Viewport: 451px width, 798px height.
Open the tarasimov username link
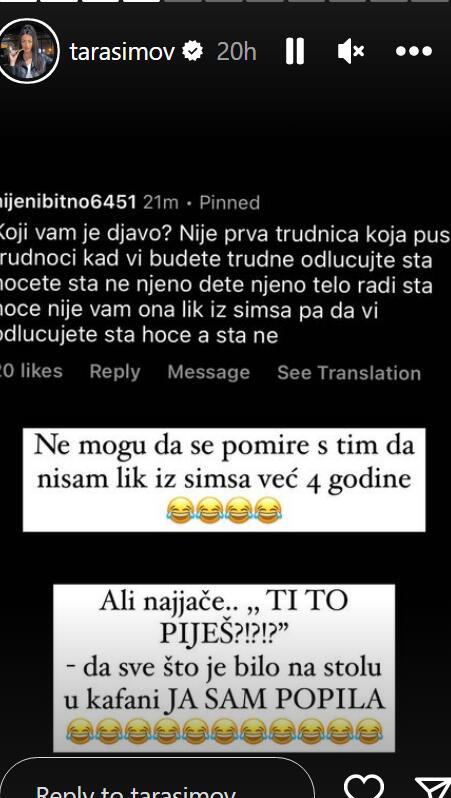click(x=123, y=51)
